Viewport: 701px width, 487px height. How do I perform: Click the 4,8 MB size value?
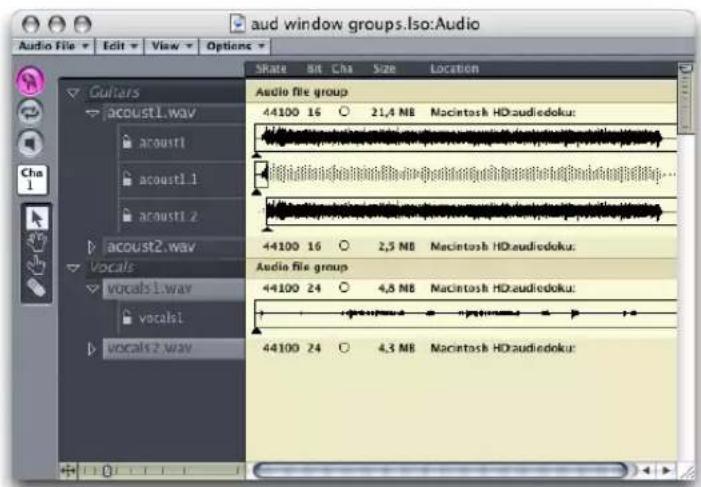pos(397,288)
